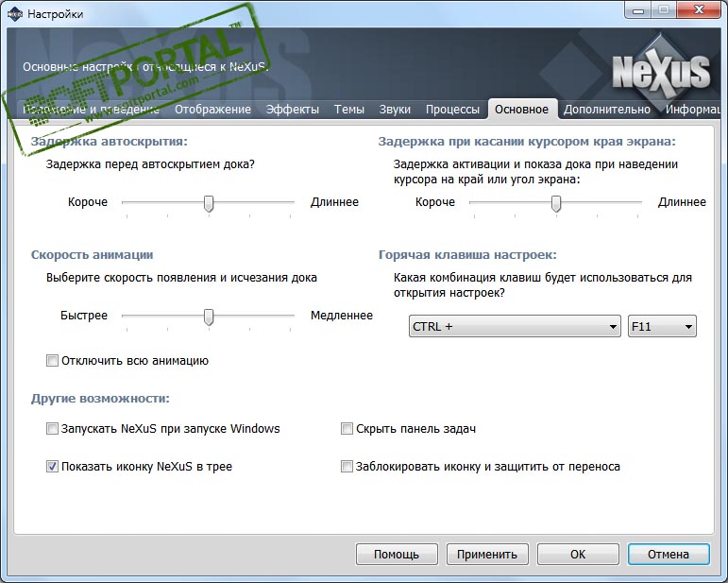
Task: Open the 'CTRL +' modifier dropdown
Action: point(515,326)
